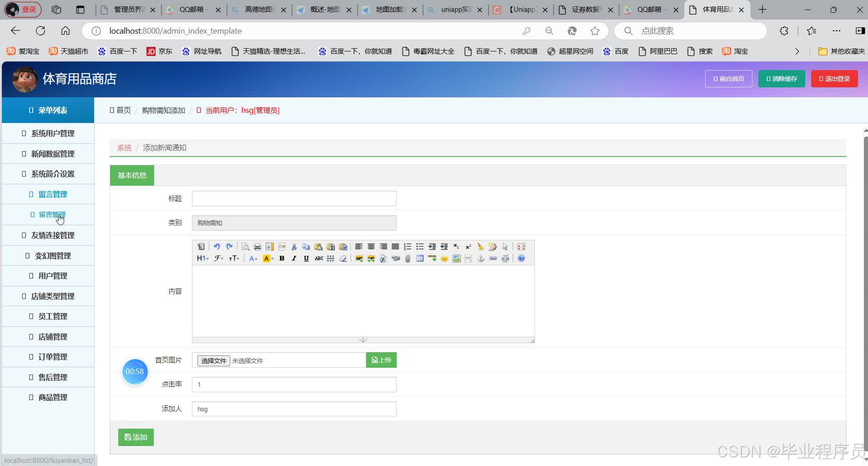Click the select all cursor icon
Viewport: 868px width, 466px height.
pyautogui.click(x=505, y=247)
